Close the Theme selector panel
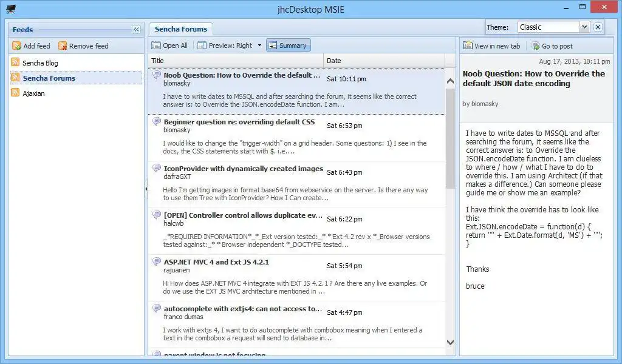 [x=598, y=27]
